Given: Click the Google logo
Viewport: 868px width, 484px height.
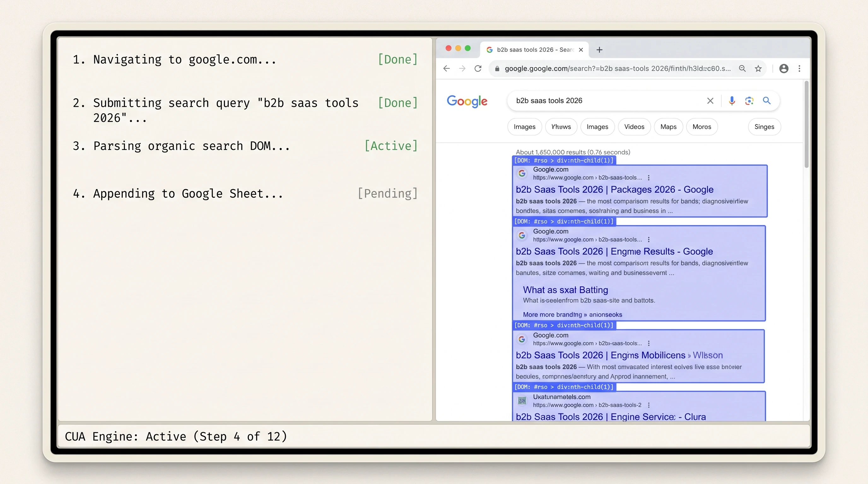Looking at the screenshot, I should pos(467,101).
